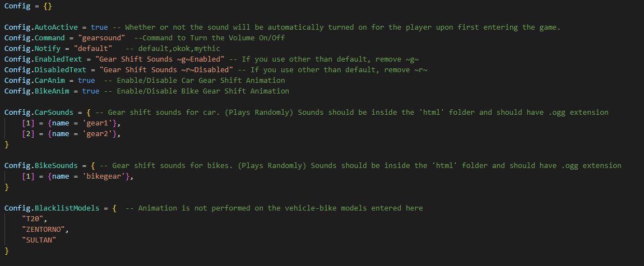
Task: Click the "T20" blacklist entry
Action: tap(33, 218)
